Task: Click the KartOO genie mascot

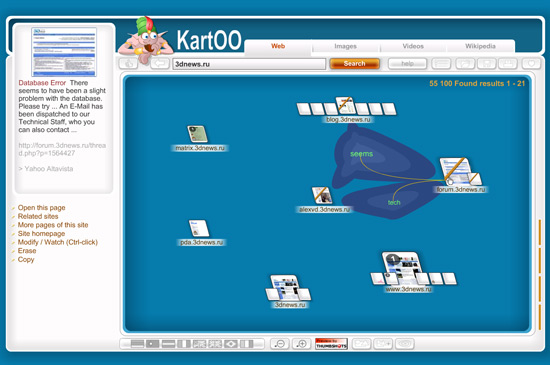Action: (145, 39)
